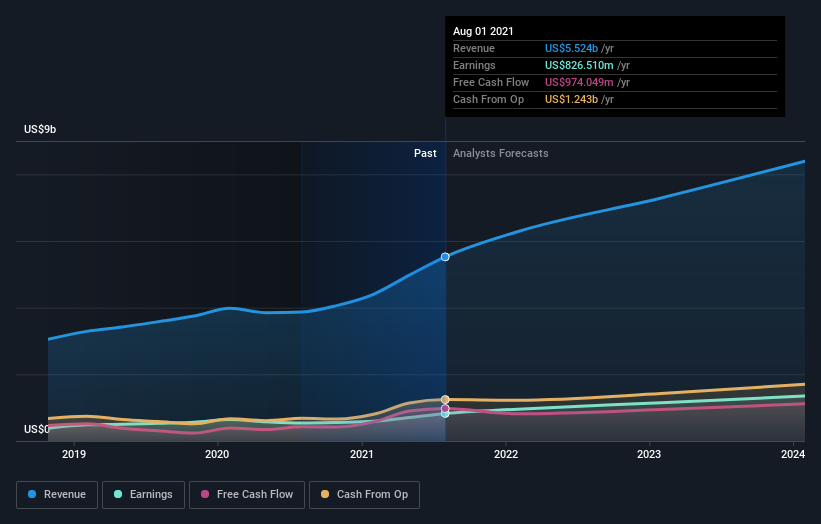Toggle the Earnings legend button
821x524 pixels.
click(x=143, y=495)
